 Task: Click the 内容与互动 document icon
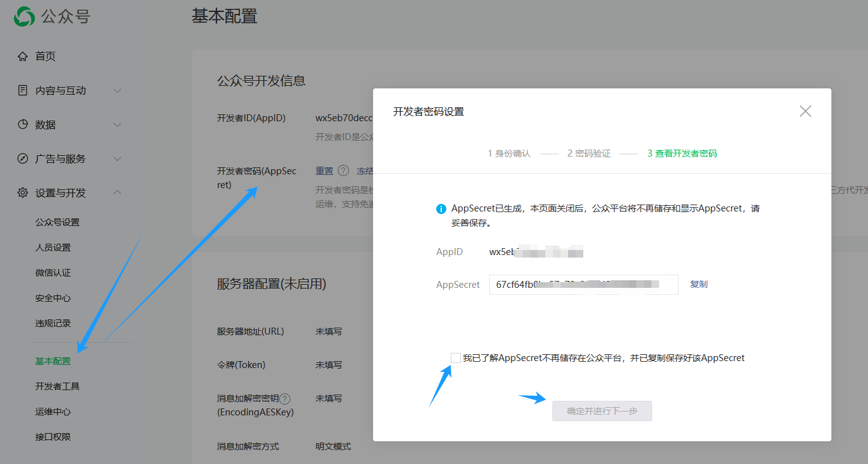[x=23, y=91]
